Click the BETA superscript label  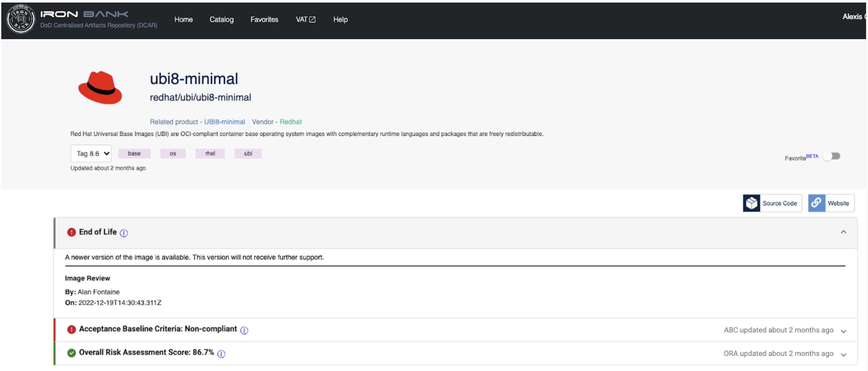pyautogui.click(x=812, y=156)
